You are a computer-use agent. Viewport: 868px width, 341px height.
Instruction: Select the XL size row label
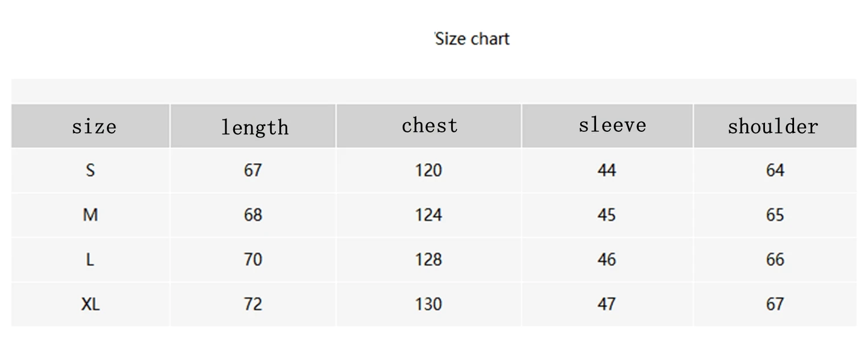click(90, 304)
